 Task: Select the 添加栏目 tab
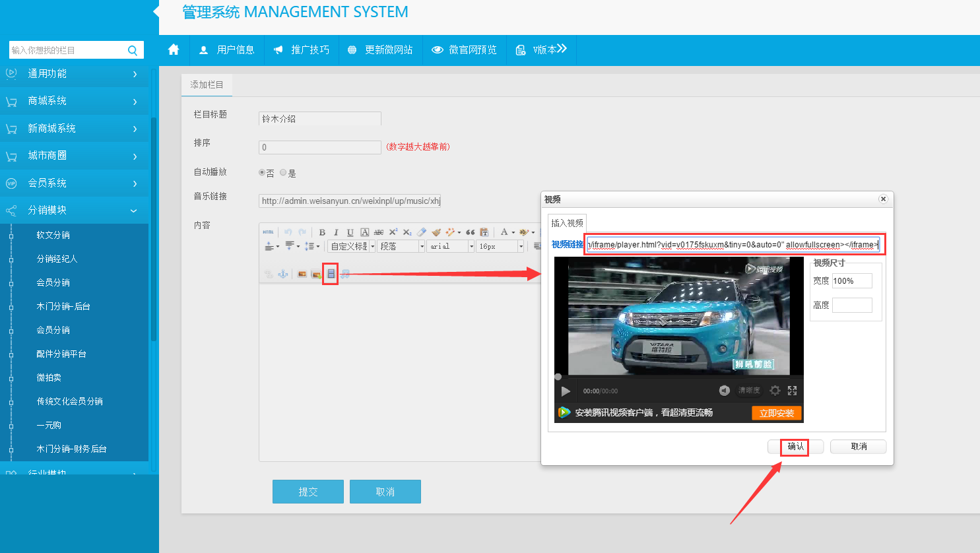tap(207, 84)
